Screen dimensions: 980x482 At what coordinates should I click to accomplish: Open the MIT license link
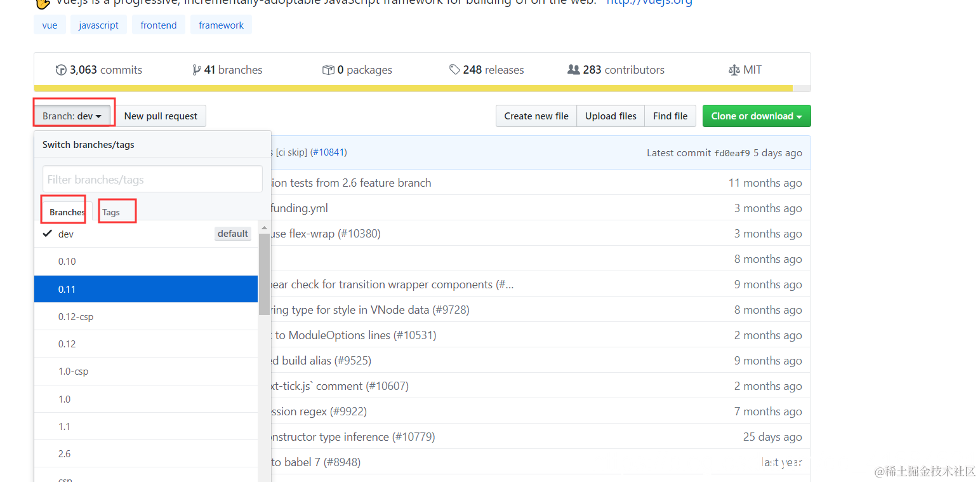coord(745,70)
